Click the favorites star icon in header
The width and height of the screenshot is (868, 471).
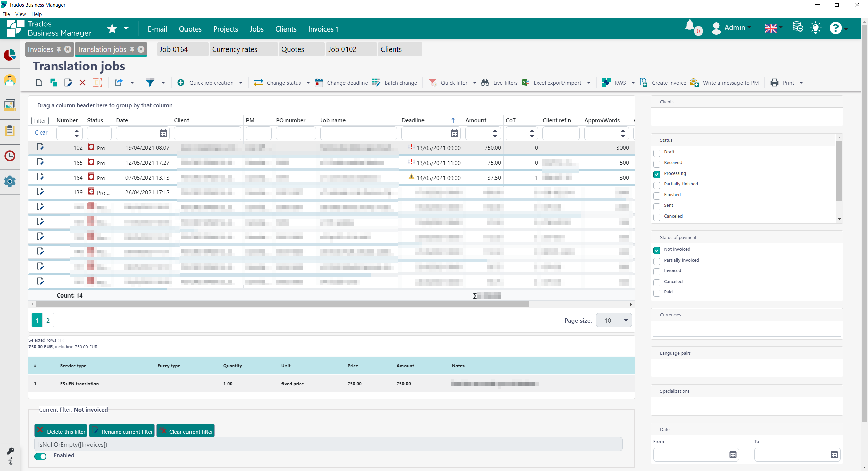tap(112, 29)
